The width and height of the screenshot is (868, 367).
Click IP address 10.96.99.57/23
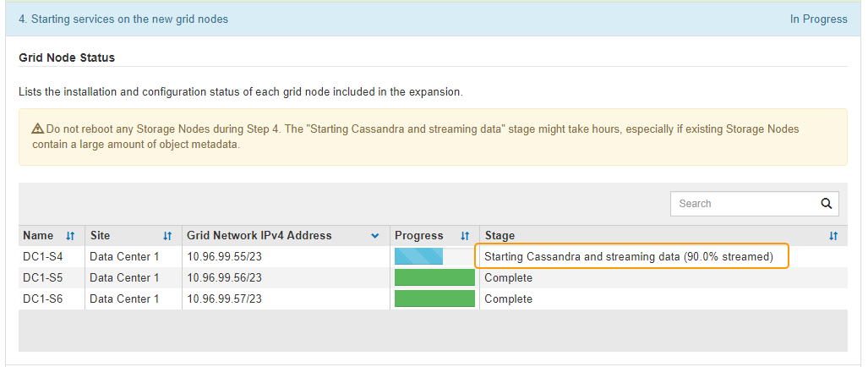pyautogui.click(x=224, y=299)
